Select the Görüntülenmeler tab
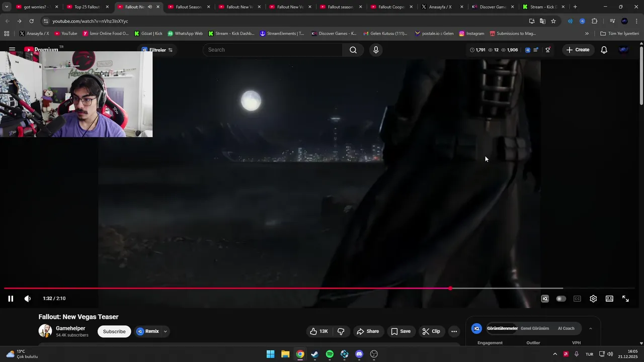Image resolution: width=644 pixels, height=362 pixels. coord(502,328)
